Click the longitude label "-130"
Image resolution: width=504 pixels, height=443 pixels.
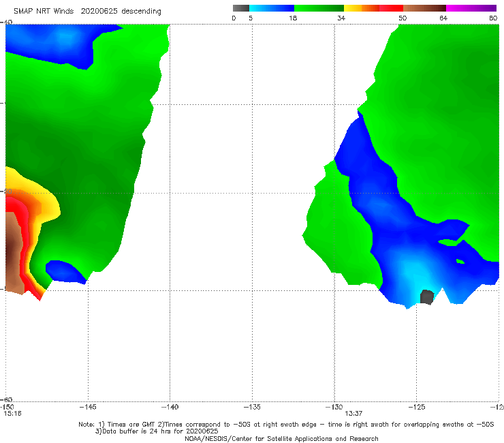[334, 407]
